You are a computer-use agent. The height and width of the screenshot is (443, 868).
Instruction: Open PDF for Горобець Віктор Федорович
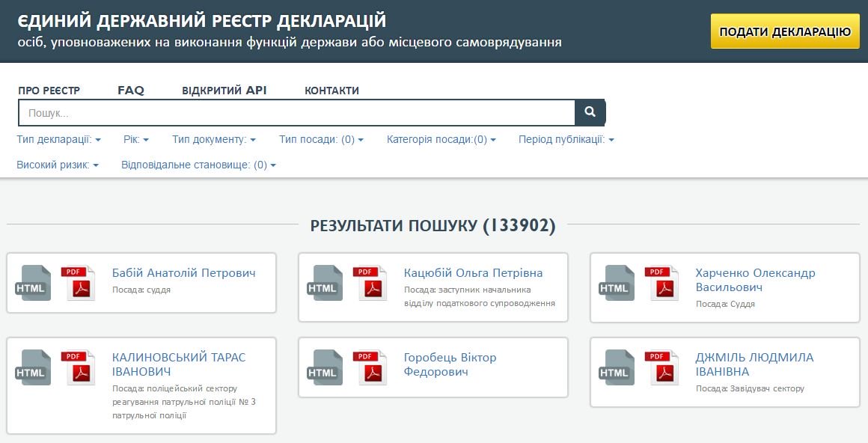pos(370,367)
